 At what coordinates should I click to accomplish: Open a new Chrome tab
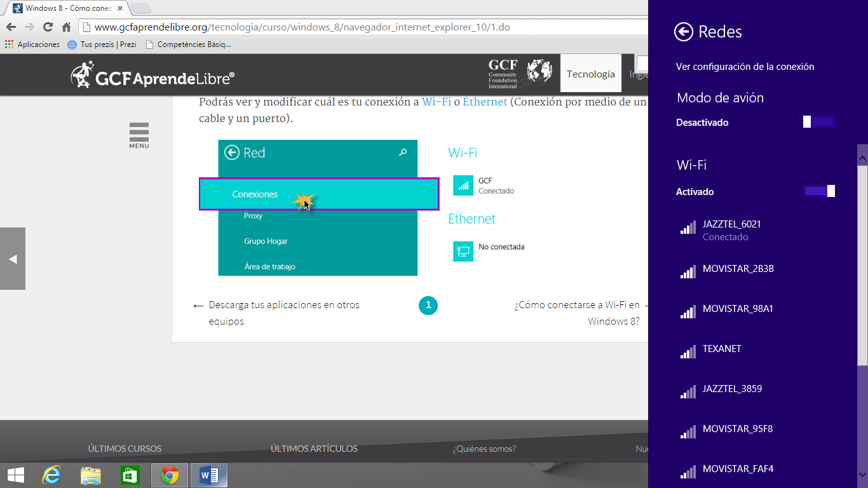[x=140, y=9]
